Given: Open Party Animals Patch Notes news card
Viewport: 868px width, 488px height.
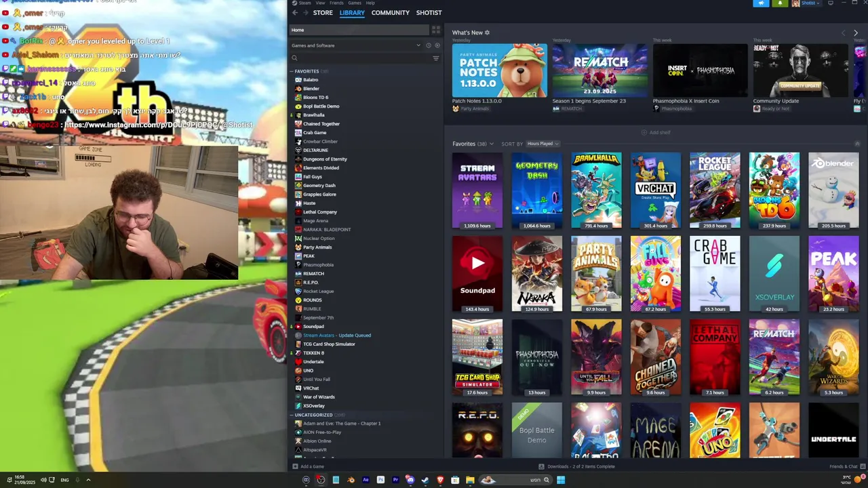Looking at the screenshot, I should [500, 70].
